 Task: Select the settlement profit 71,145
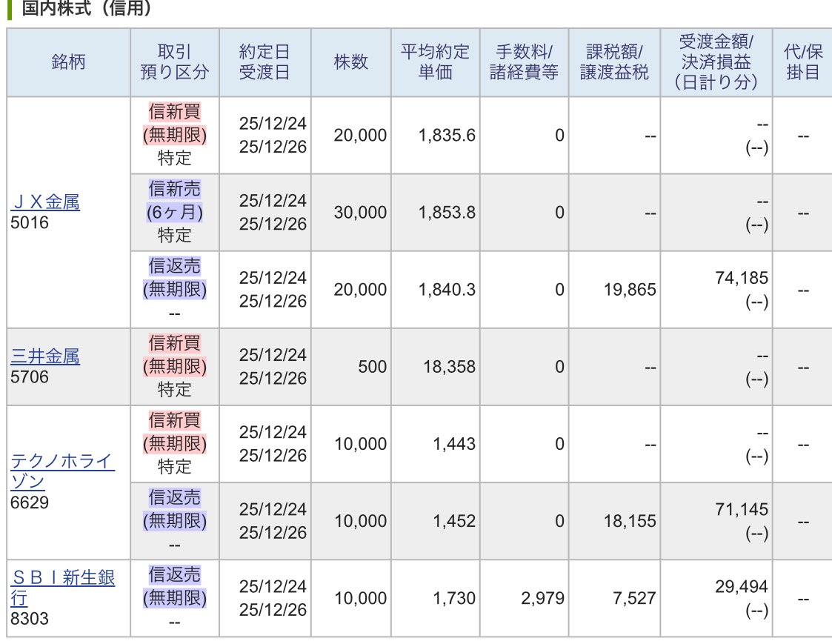742,509
